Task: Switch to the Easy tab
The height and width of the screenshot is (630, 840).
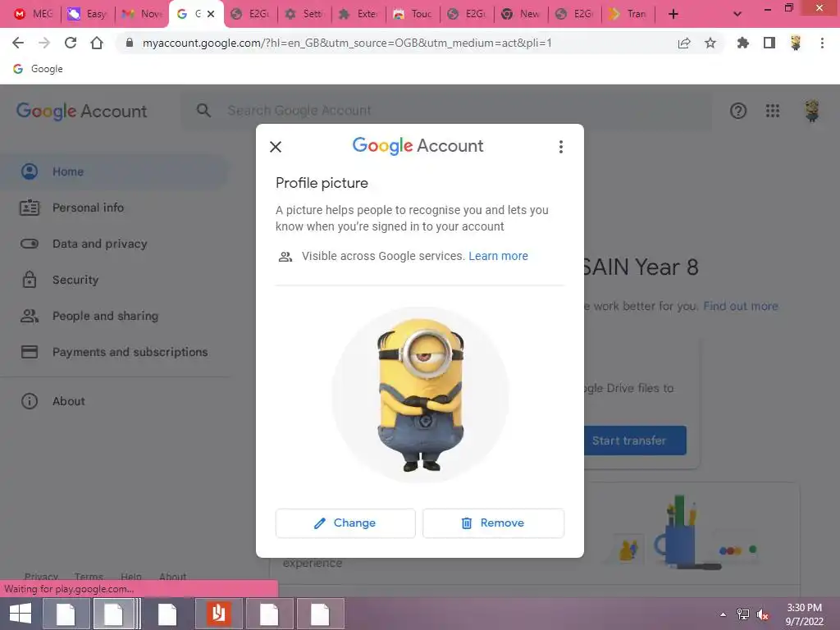Action: pos(88,14)
